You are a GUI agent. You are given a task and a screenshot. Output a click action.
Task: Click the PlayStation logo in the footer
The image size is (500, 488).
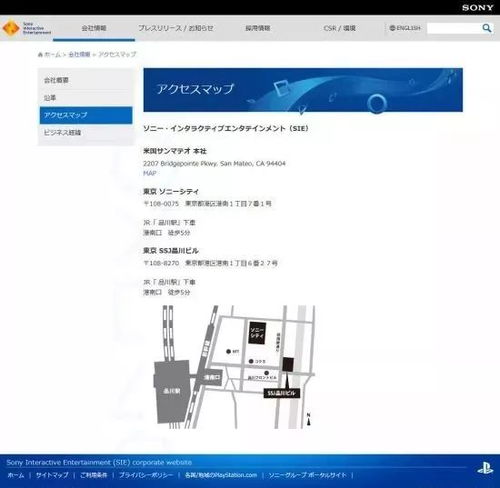point(485,469)
